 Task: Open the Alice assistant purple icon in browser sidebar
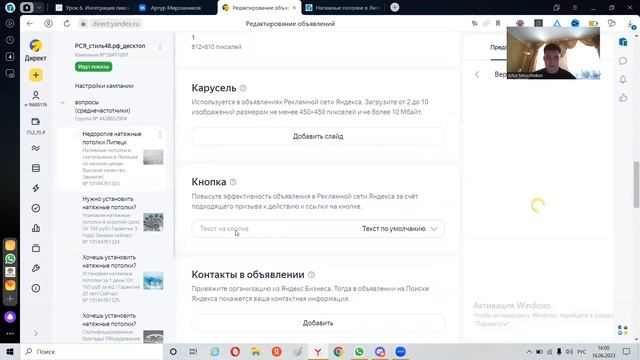(10, 317)
